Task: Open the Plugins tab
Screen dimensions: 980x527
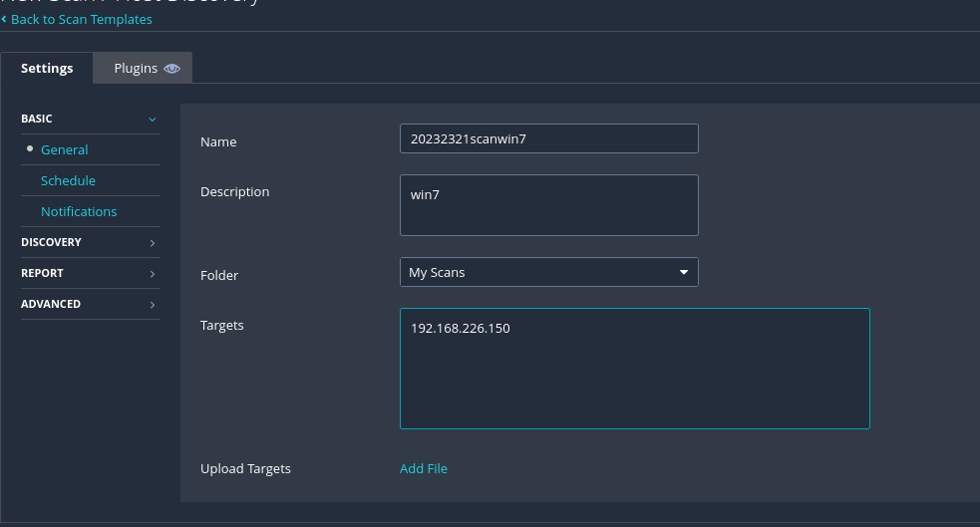Action: coord(136,69)
